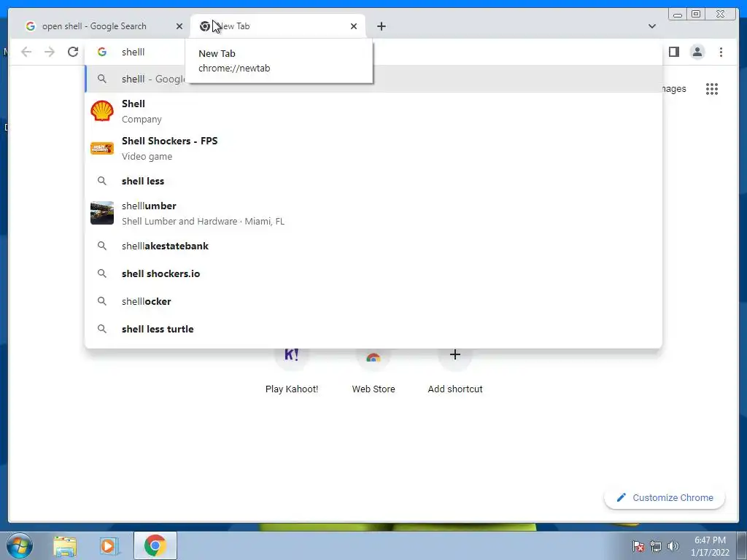747x560 pixels.
Task: Click the Customize Chrome button
Action: (x=665, y=497)
